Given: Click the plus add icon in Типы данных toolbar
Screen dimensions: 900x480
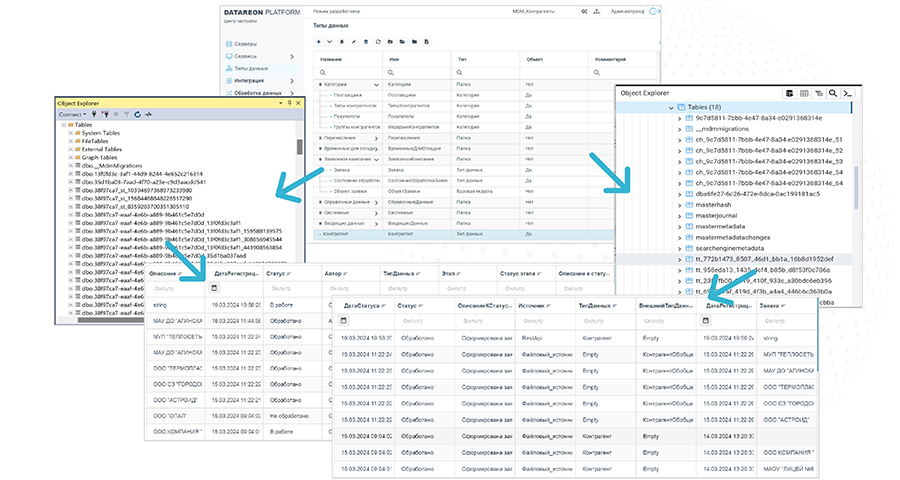Looking at the screenshot, I should click(319, 42).
